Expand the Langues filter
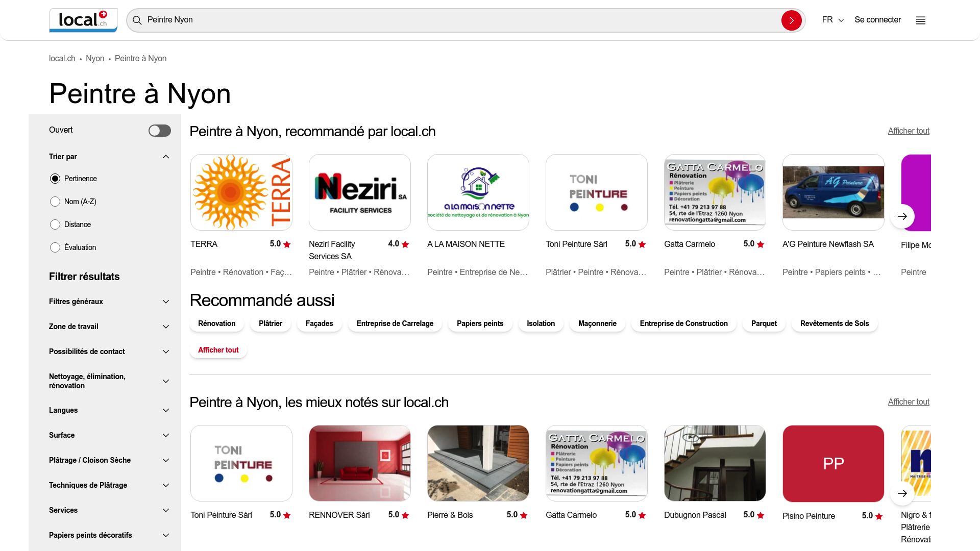The height and width of the screenshot is (551, 980). tap(165, 410)
